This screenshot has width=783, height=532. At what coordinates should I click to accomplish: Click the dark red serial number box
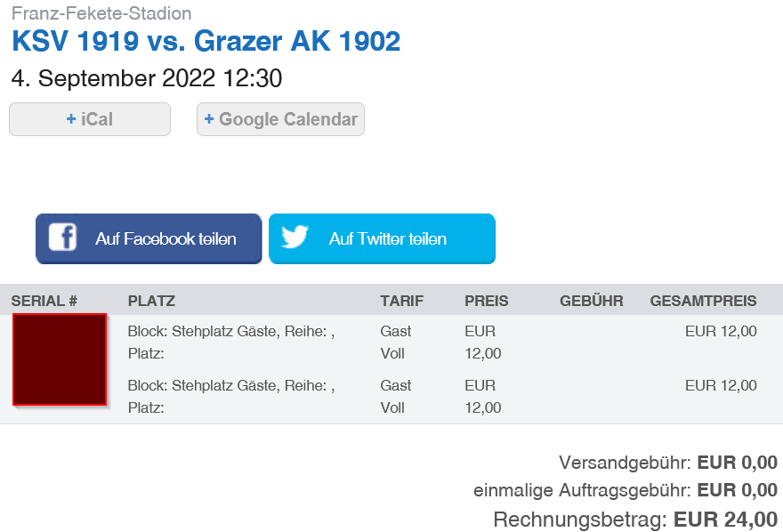[x=60, y=359]
